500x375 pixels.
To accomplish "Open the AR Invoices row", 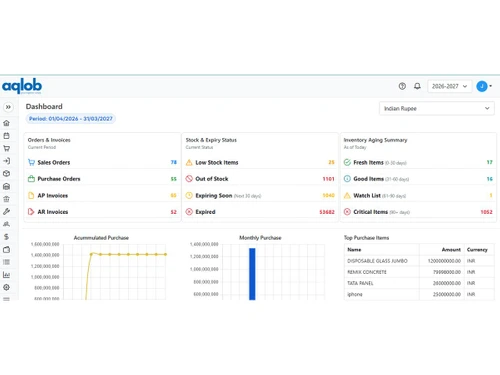I will tap(102, 212).
